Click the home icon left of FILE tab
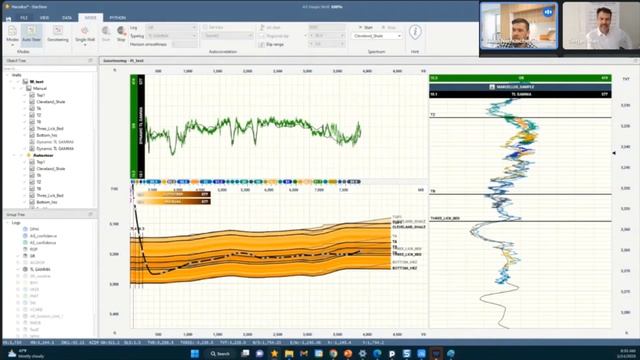The image size is (640, 360). point(9,18)
